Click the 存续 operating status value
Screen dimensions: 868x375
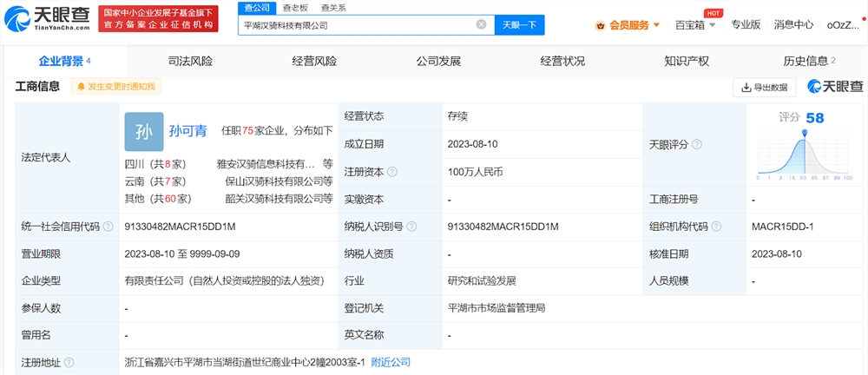tap(457, 117)
